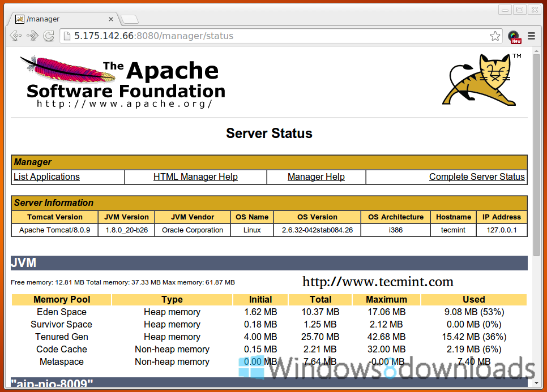Click the 2.6.32-042stab084.26 OS version cell
Image resolution: width=547 pixels, height=392 pixels.
tap(318, 230)
